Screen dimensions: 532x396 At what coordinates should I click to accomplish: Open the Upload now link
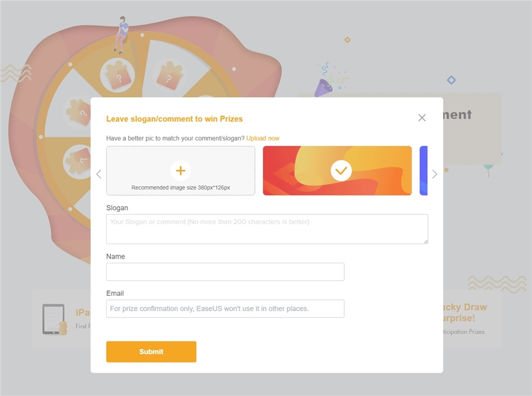[x=263, y=138]
